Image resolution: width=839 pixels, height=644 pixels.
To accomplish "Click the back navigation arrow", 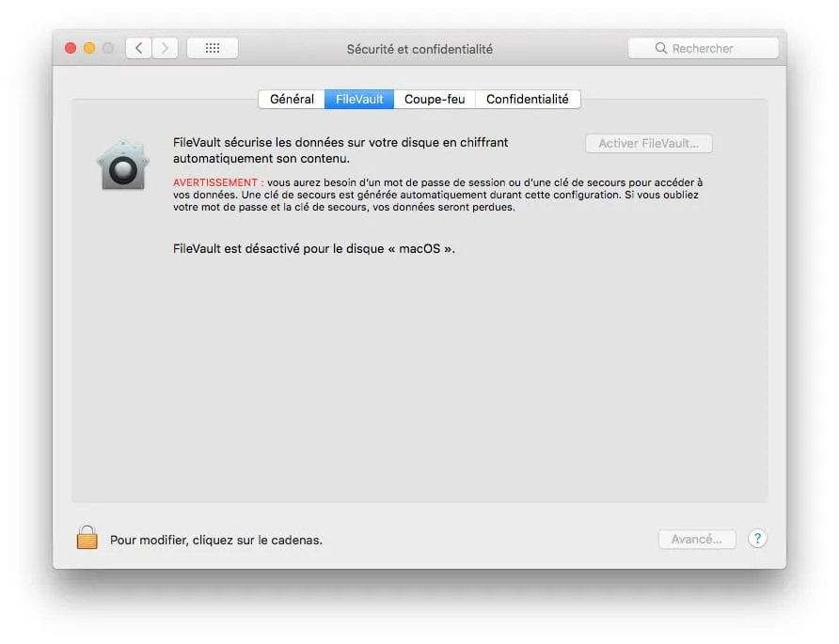I will click(x=138, y=47).
